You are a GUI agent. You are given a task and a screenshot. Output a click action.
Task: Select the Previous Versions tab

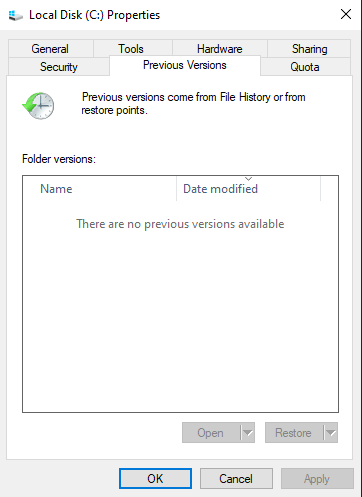185,65
